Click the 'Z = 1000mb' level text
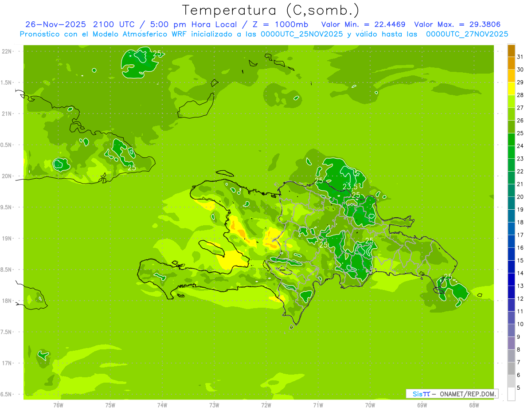The height and width of the screenshot is (411, 532). click(x=280, y=24)
